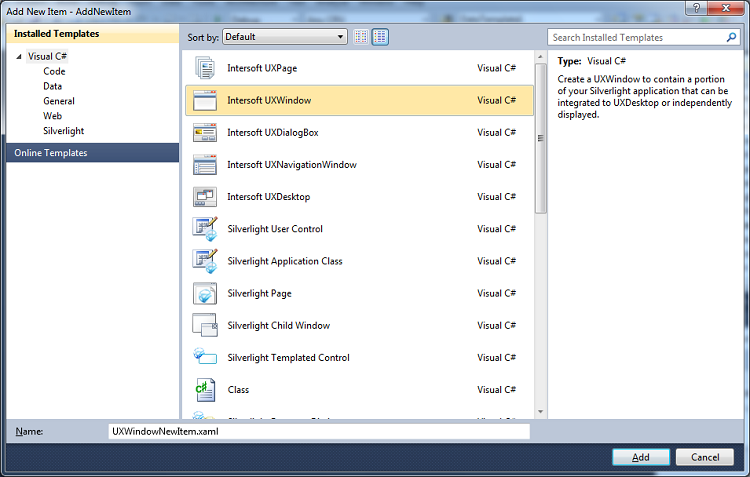This screenshot has width=750, height=477.
Task: Click the template list scroll down arrow
Action: 540,411
